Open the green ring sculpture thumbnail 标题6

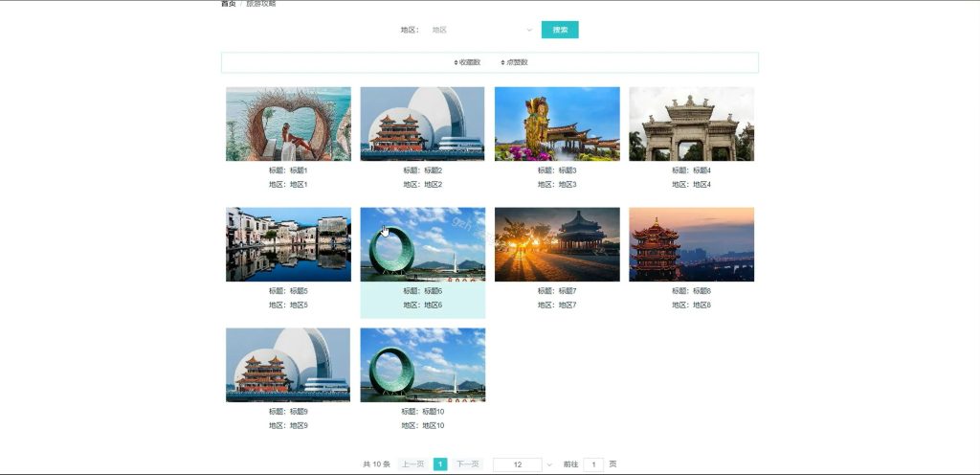(x=422, y=244)
